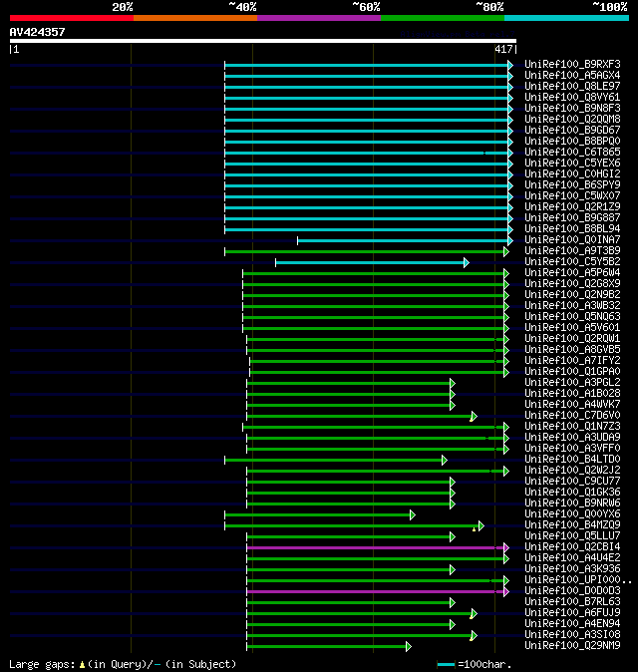Viewport: 638px width, 672px height.
Task: Click the arrowhead of A3PGL2 alignment
Action: point(453,383)
